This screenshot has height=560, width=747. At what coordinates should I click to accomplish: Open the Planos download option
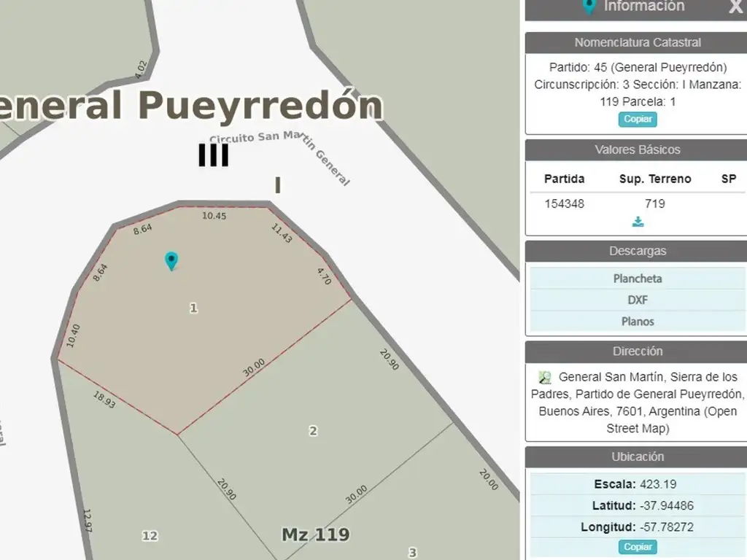[638, 321]
